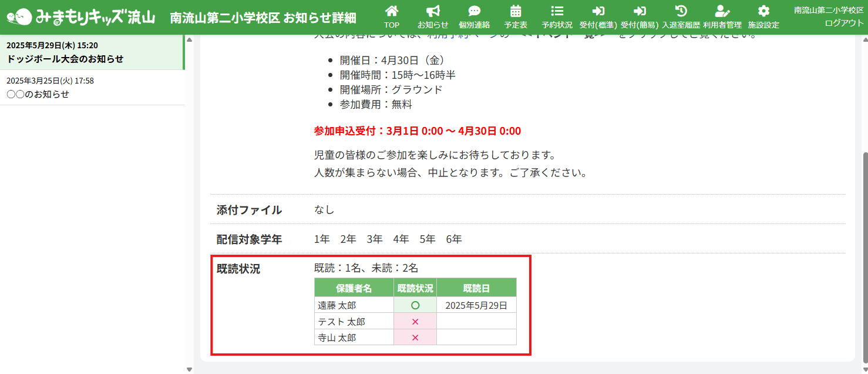The image size is (868, 374).
Task: Select the ○○のお知らせ list item
Action: [92, 88]
